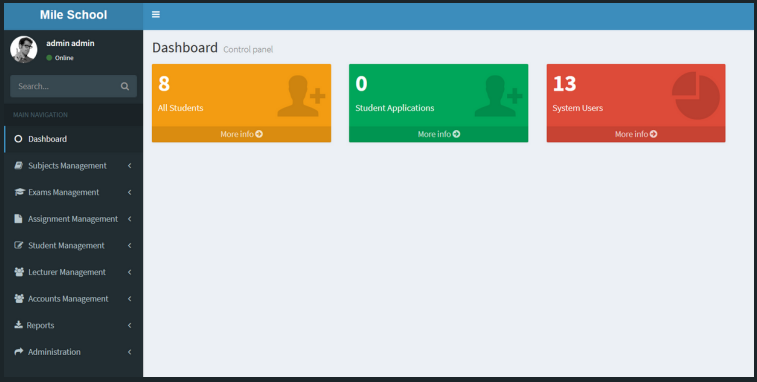This screenshot has height=382, width=757.
Task: Click the Administration share arrow icon
Action: (19, 352)
